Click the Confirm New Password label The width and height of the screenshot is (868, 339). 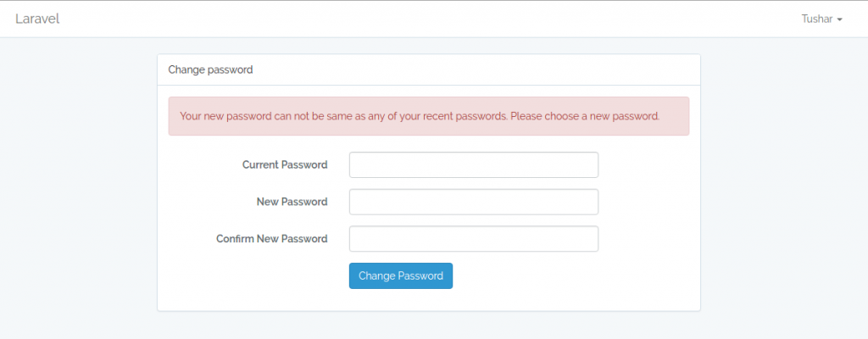[x=272, y=239]
